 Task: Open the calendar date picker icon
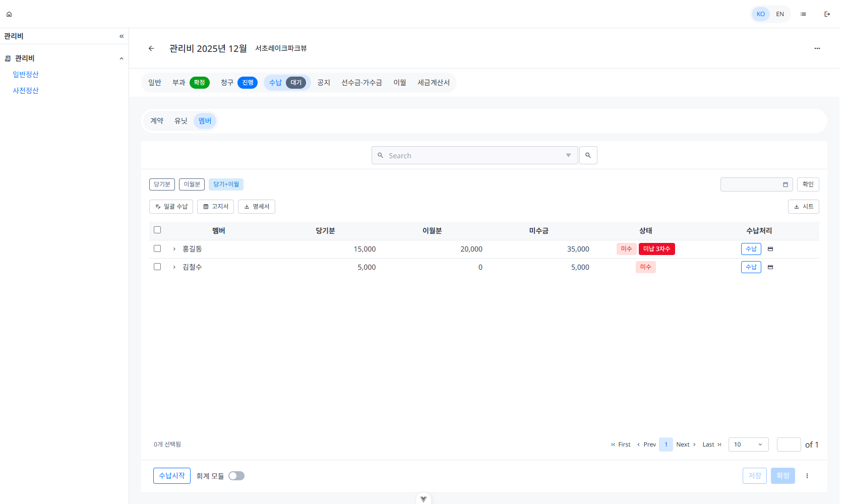click(x=785, y=184)
